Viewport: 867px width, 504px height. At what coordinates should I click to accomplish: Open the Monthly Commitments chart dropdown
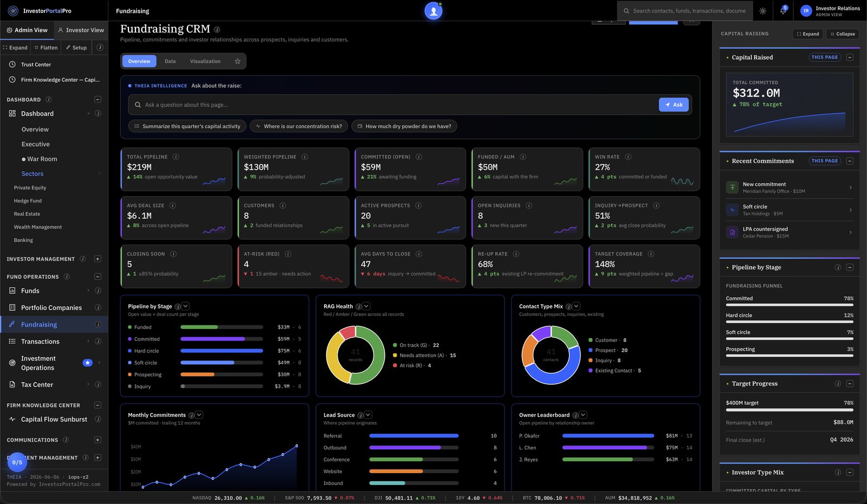pyautogui.click(x=199, y=415)
